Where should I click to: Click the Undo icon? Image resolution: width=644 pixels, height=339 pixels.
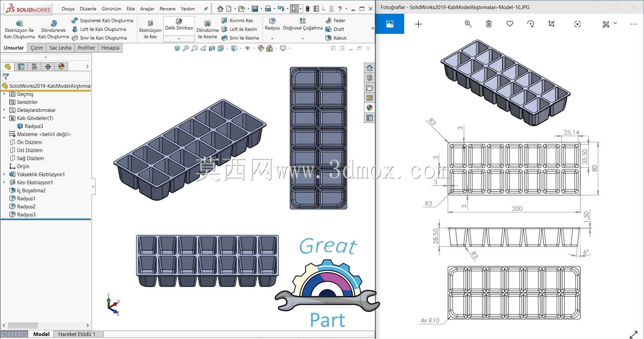[x=281, y=9]
